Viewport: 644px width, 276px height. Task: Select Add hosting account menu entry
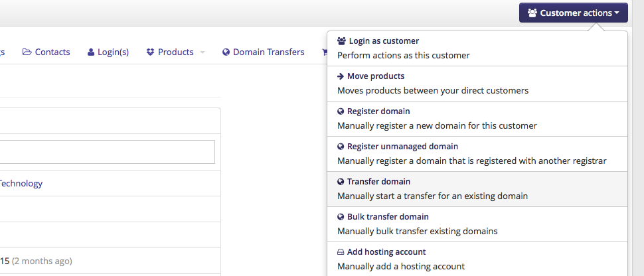pyautogui.click(x=477, y=259)
